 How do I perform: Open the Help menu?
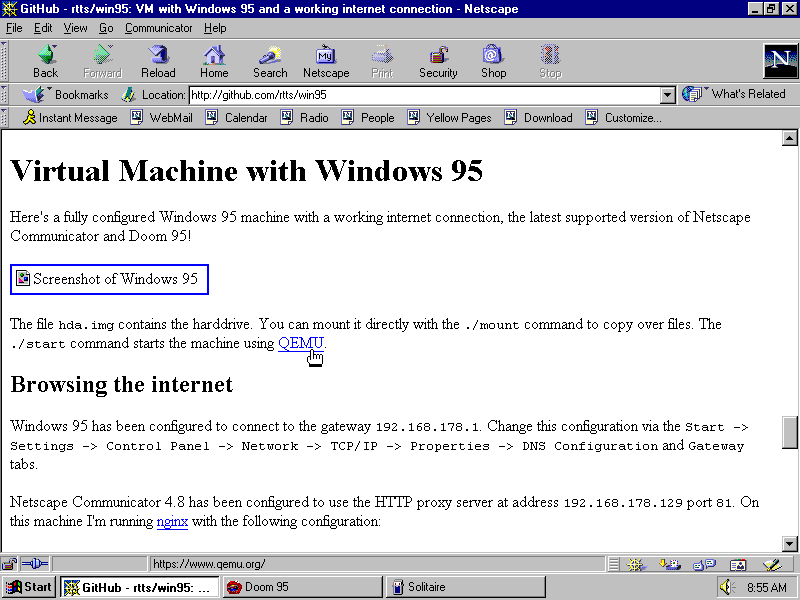click(215, 28)
